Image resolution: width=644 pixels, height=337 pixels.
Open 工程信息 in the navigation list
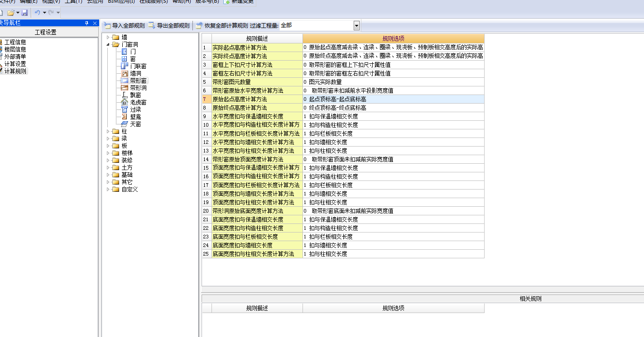point(15,42)
